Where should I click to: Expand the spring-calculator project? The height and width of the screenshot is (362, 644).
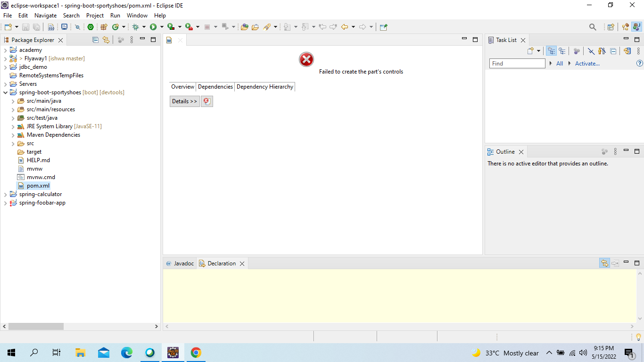5,194
